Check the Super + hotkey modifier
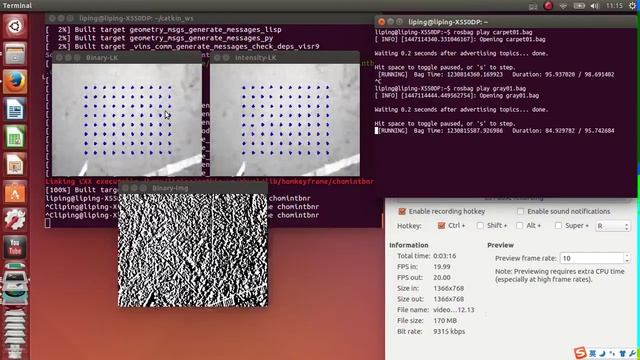640x360 pixels. (558, 225)
